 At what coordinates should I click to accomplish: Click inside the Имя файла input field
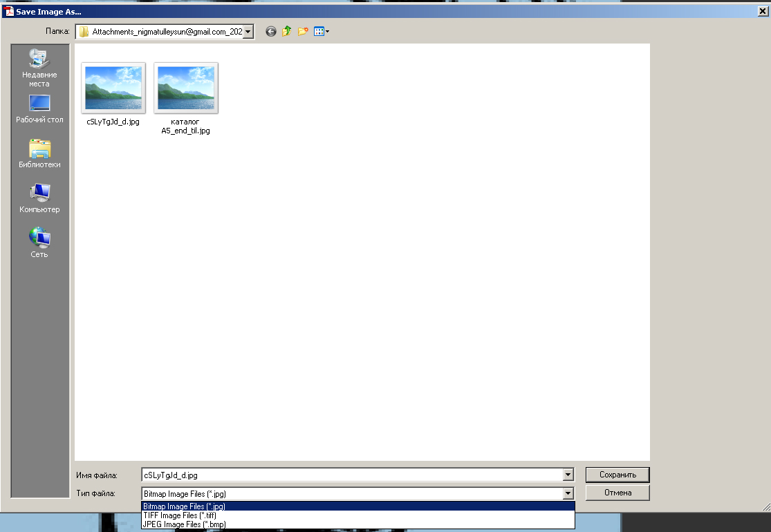pyautogui.click(x=346, y=475)
